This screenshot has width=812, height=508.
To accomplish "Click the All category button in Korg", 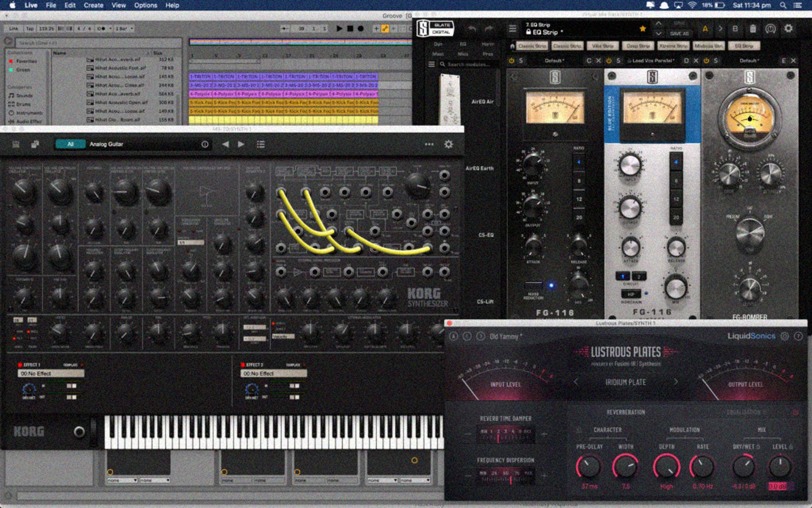I will 70,144.
